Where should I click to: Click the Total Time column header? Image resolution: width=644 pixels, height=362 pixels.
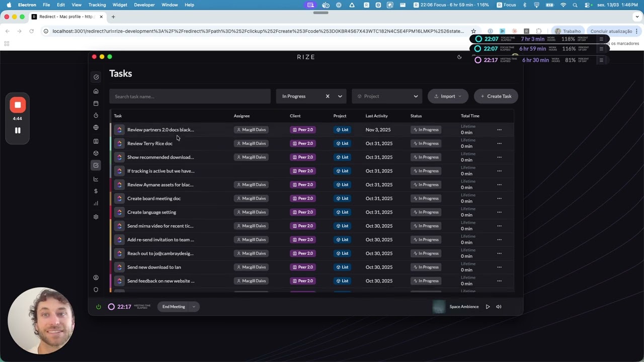pyautogui.click(x=470, y=116)
